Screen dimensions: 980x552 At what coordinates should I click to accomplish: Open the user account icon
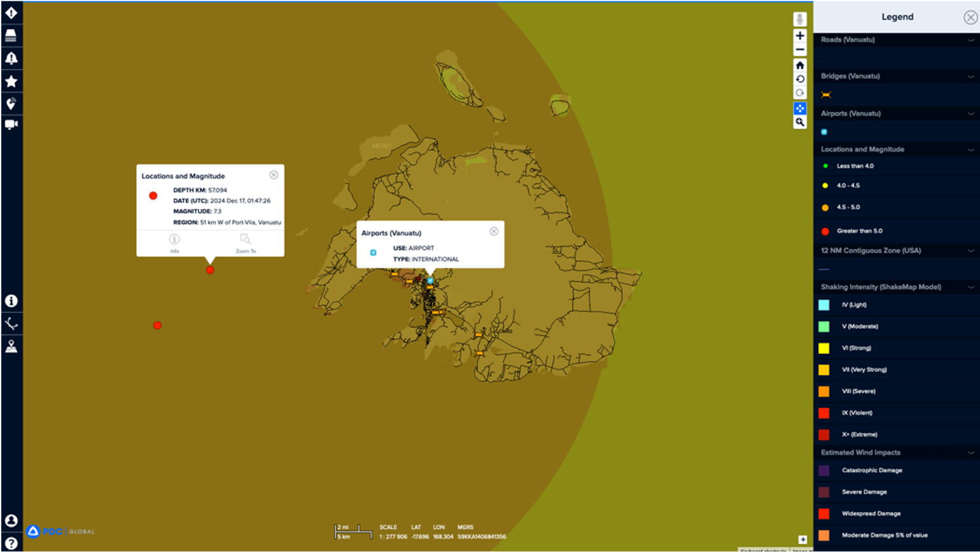(x=11, y=521)
